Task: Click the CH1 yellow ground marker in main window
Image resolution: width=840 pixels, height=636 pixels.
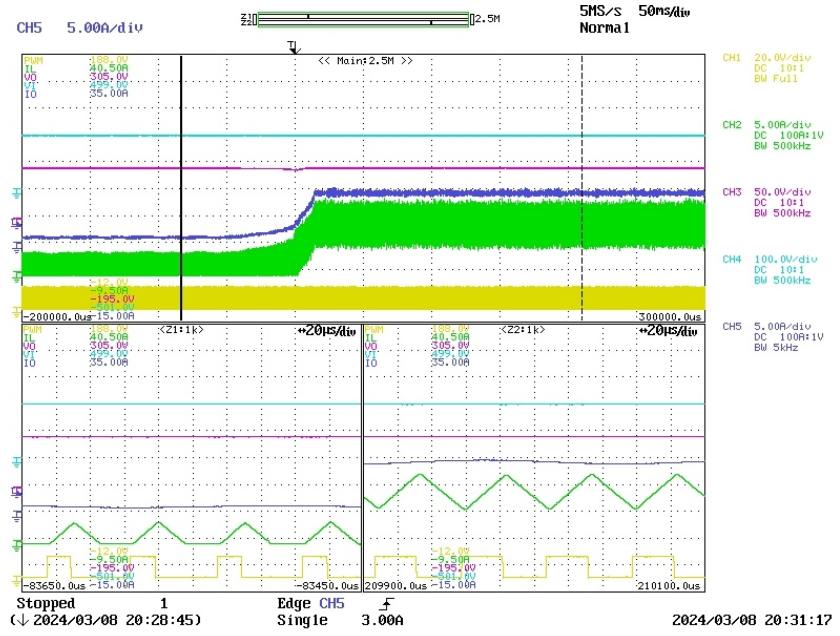Action: 17,312
